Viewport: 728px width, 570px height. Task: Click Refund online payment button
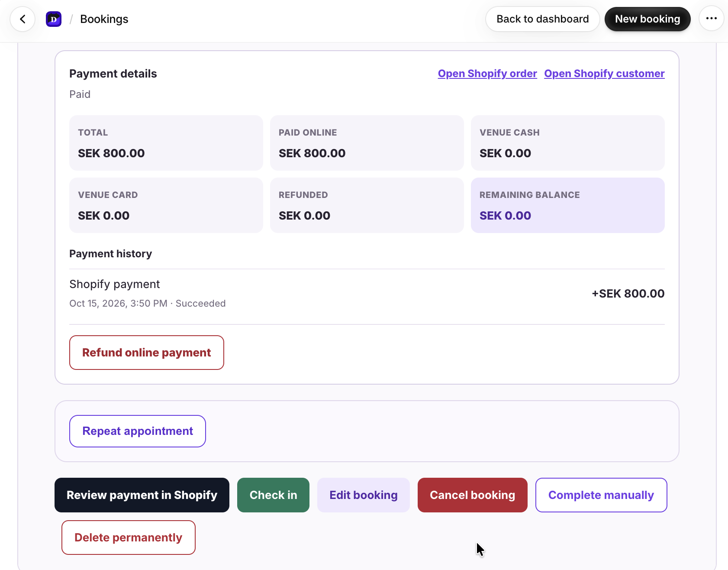[x=147, y=353]
